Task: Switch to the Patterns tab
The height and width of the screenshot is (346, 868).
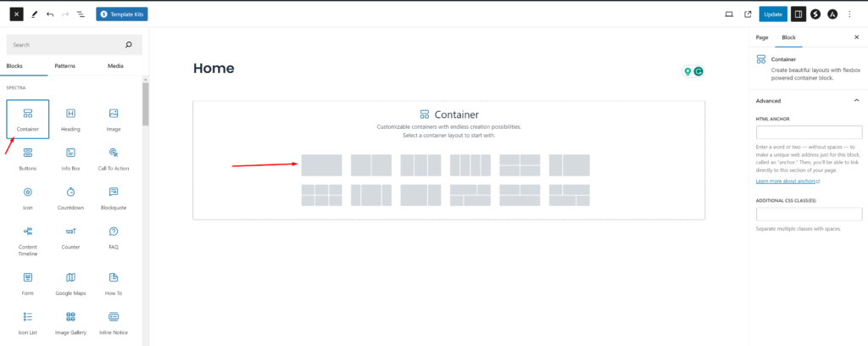Action: [64, 65]
